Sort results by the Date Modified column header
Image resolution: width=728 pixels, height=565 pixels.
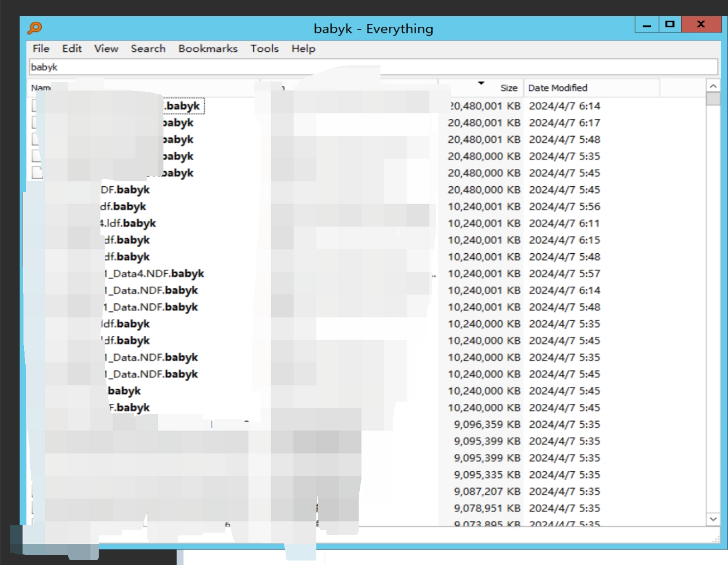[x=558, y=88]
